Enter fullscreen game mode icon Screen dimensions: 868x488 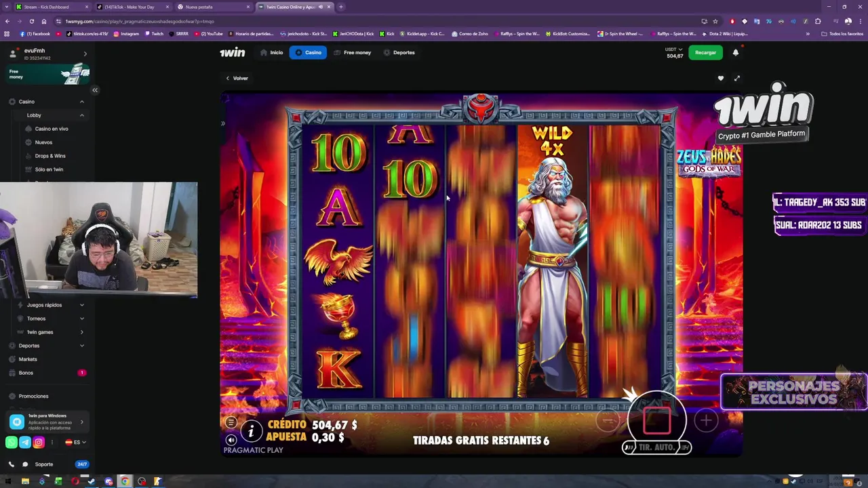[737, 78]
